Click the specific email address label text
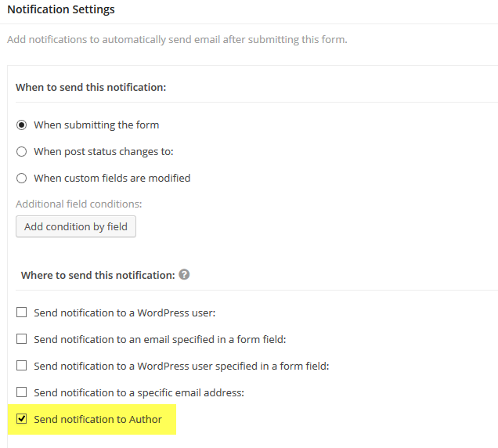Viewport: 498px width, 448px height. pyautogui.click(x=139, y=393)
